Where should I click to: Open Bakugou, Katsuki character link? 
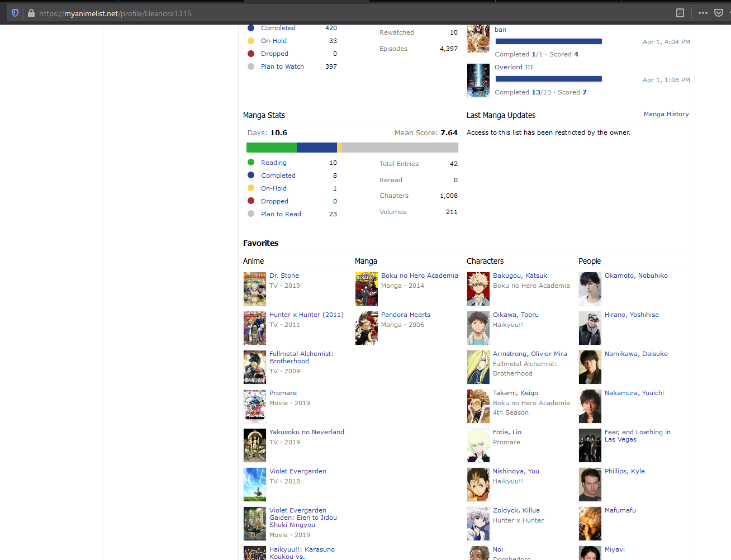coord(521,276)
